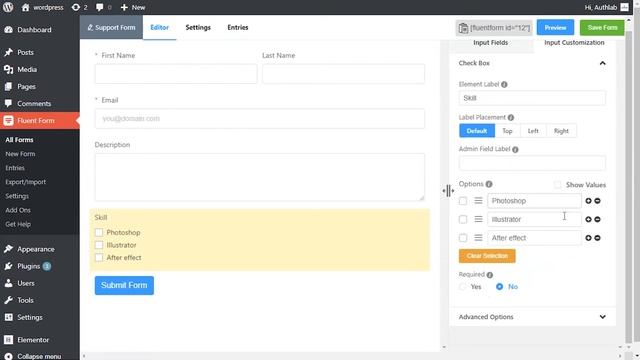
Task: Switch to the Editor tab
Action: click(159, 27)
